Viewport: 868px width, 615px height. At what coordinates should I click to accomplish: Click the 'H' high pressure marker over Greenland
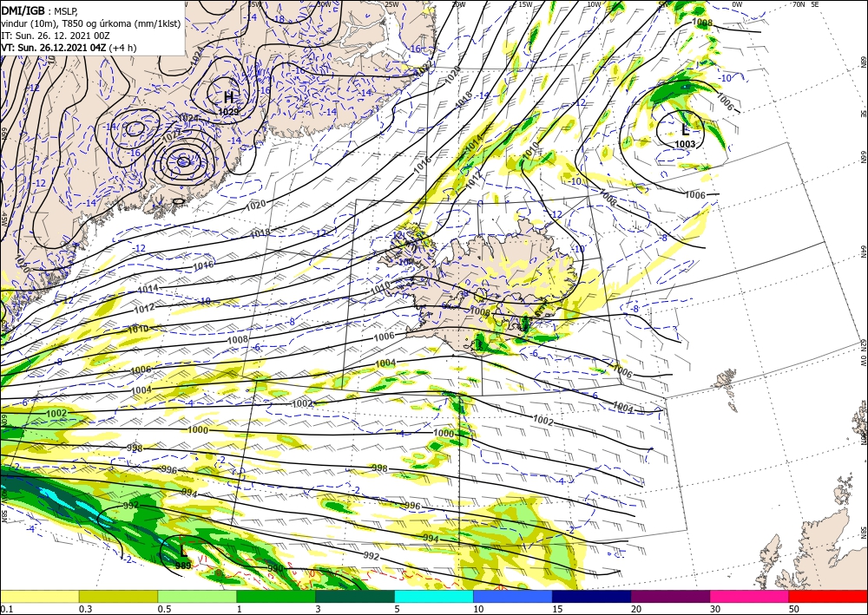(x=228, y=97)
